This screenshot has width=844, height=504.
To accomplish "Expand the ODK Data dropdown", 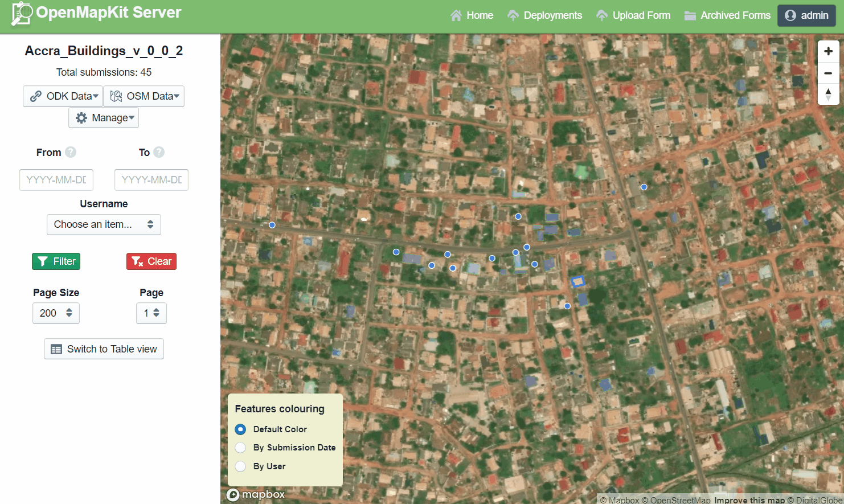I will pos(63,96).
